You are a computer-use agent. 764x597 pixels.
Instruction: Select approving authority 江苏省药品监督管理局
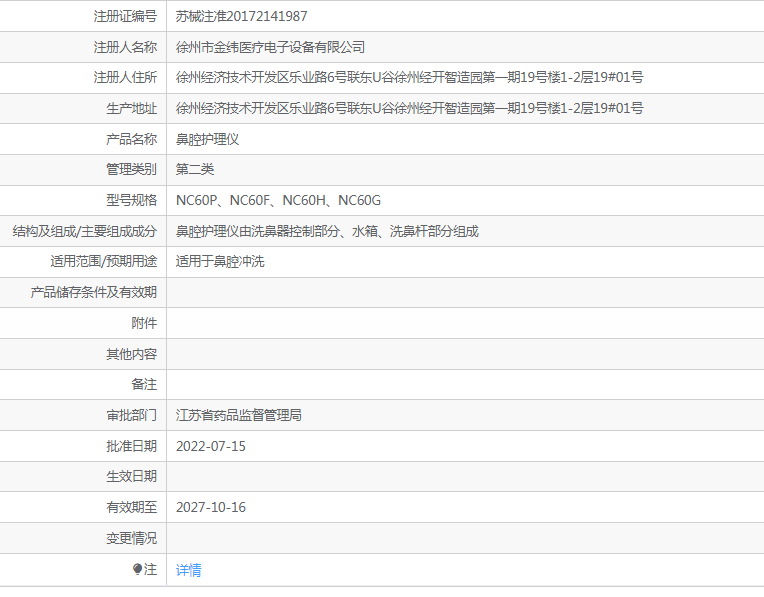click(239, 415)
